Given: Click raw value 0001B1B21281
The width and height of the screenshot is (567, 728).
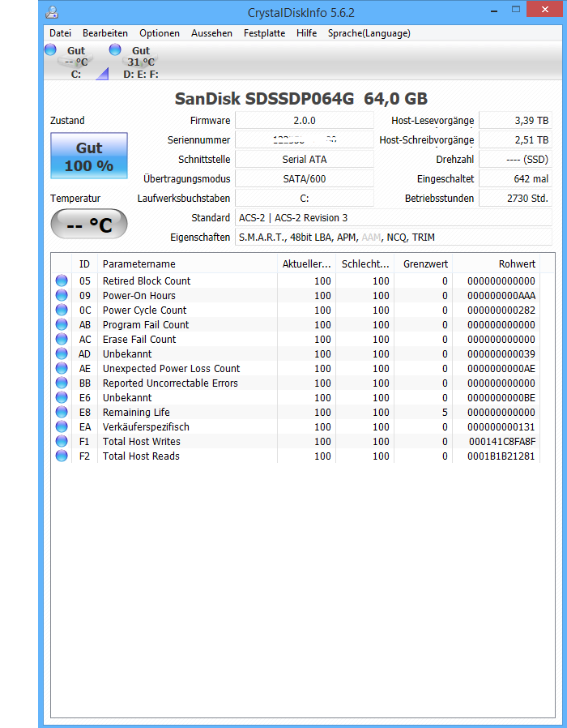Looking at the screenshot, I should point(501,456).
